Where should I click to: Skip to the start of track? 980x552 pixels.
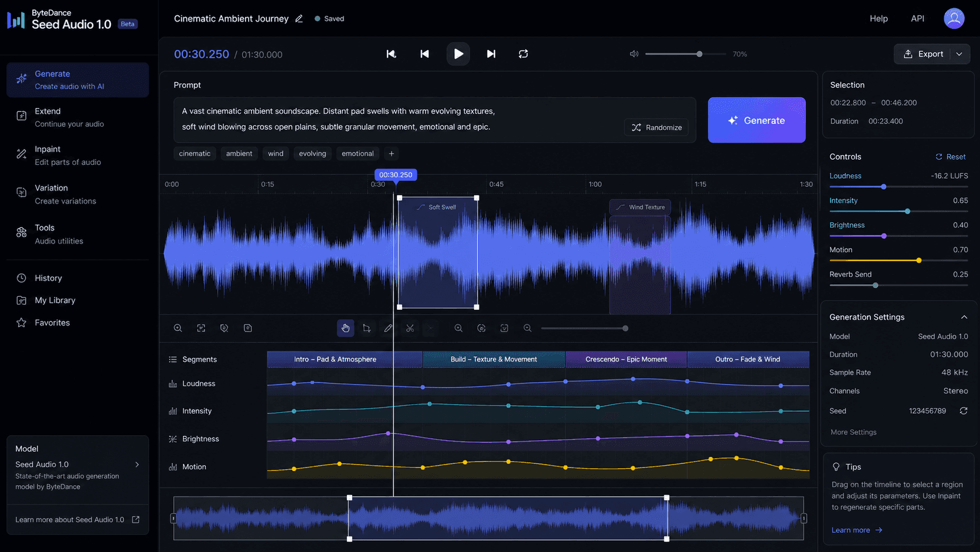391,54
